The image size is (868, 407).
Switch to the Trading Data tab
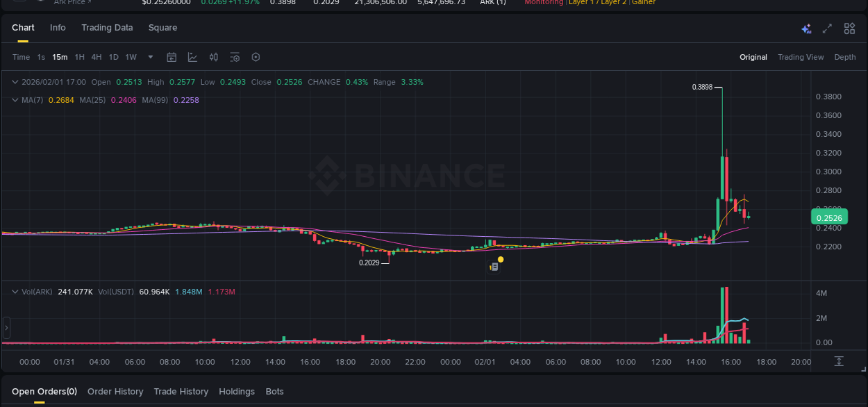[107, 28]
